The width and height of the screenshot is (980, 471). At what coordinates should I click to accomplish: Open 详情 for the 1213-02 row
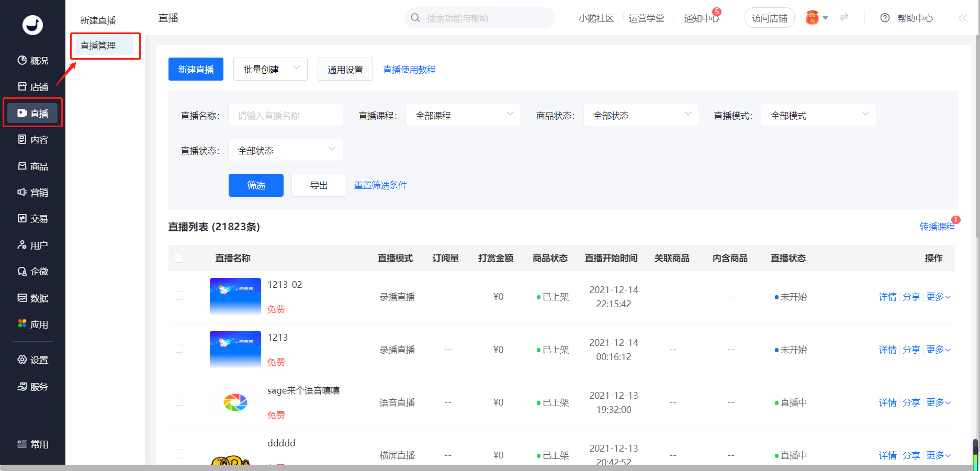(x=887, y=297)
